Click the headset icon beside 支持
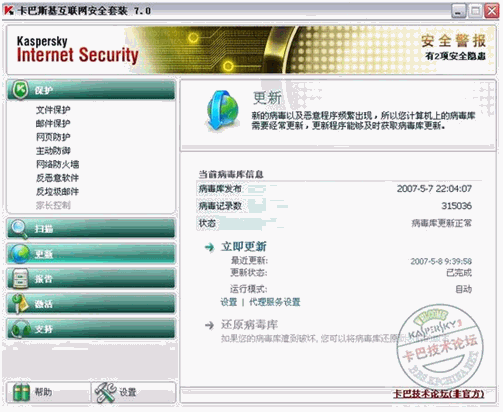This screenshot has height=412, width=503. 21,329
